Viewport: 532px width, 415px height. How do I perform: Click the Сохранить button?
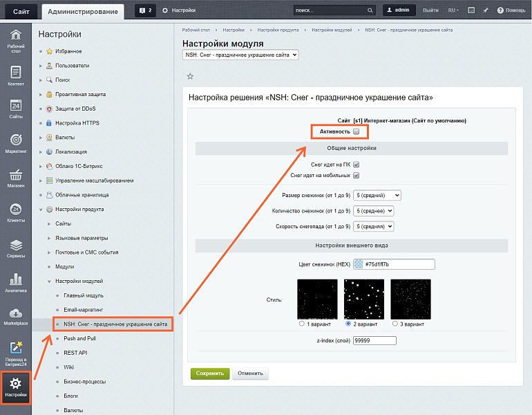[210, 373]
